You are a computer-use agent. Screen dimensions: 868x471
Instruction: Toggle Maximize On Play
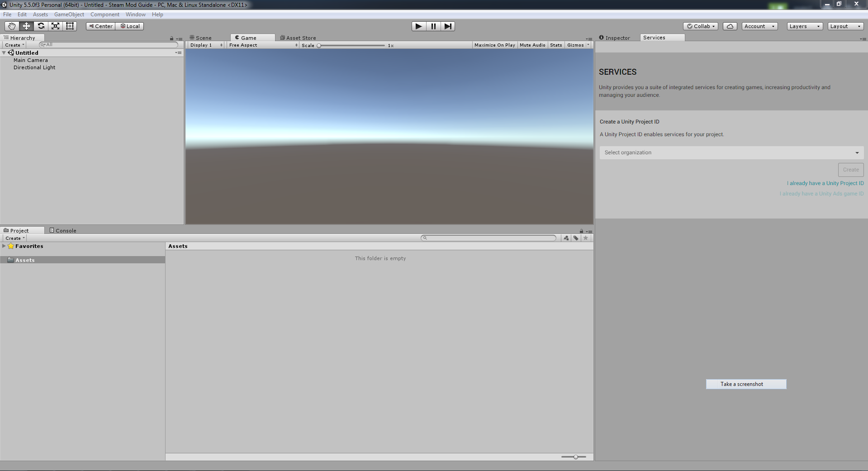coord(495,45)
